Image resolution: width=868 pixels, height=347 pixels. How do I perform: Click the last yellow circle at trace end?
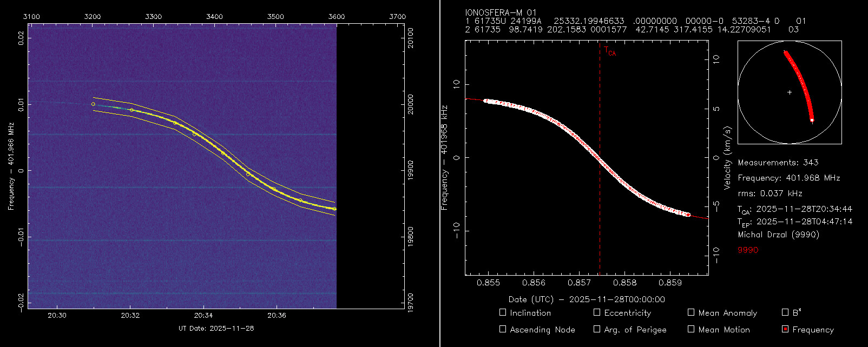334,209
